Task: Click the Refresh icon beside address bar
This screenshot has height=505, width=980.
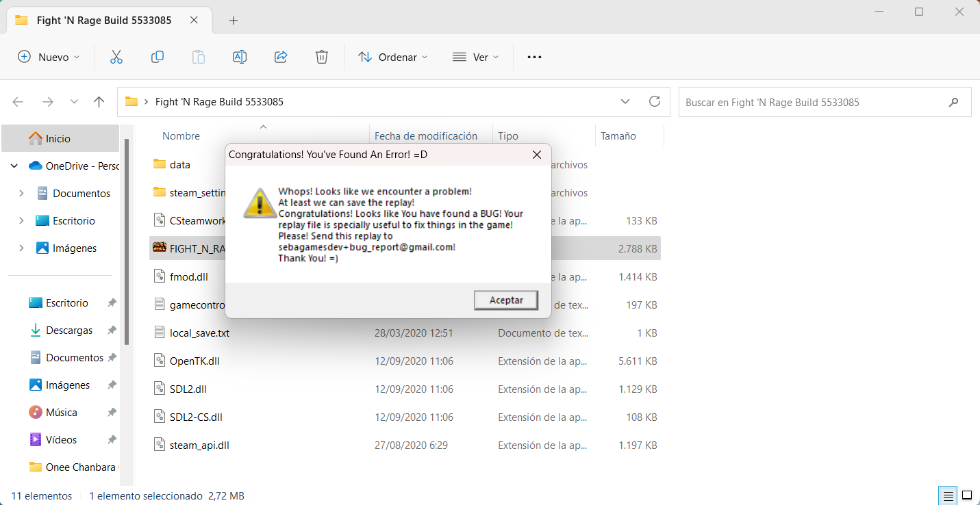Action: (655, 102)
